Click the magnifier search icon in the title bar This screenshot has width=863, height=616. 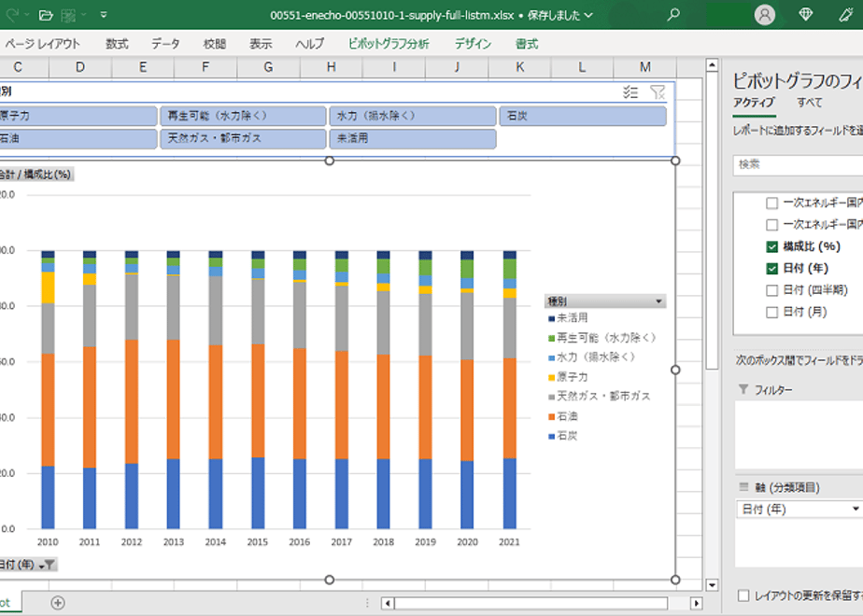[x=673, y=15]
